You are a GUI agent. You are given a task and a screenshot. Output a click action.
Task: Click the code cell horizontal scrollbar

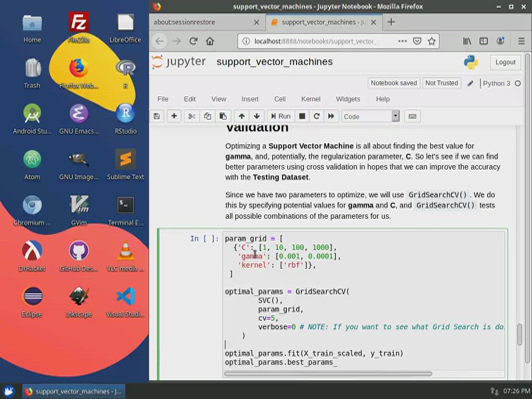(x=328, y=374)
